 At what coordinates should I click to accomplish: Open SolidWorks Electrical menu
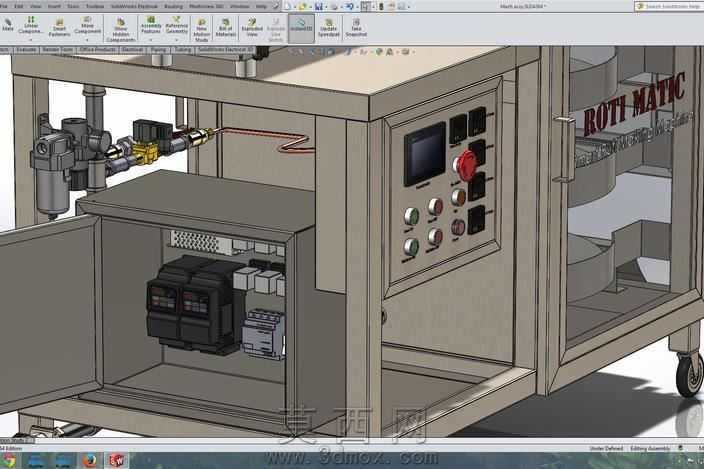(135, 6)
